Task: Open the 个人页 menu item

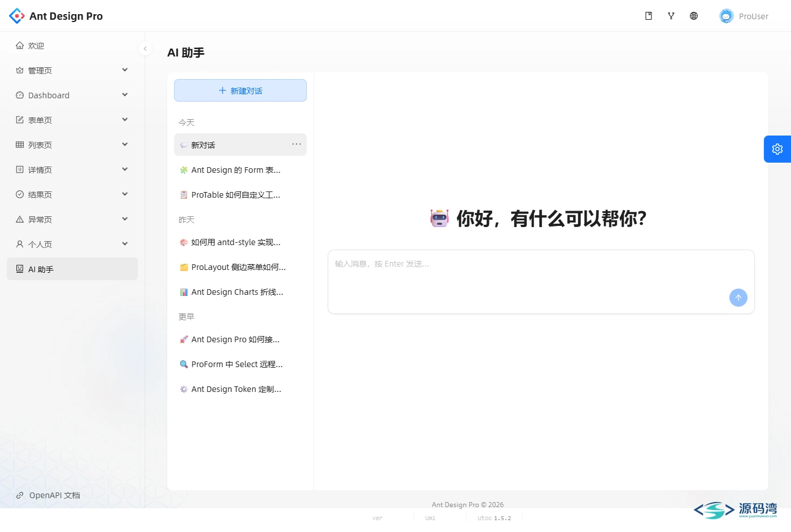Action: (x=72, y=245)
